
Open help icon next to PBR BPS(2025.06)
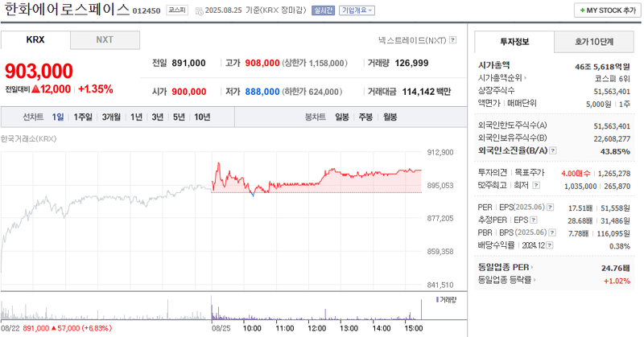click(x=552, y=232)
